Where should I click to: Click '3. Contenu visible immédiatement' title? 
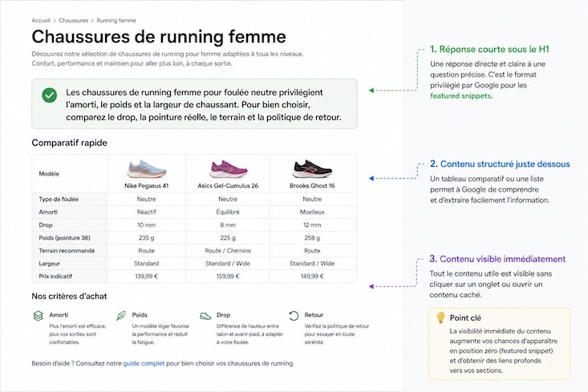click(497, 259)
